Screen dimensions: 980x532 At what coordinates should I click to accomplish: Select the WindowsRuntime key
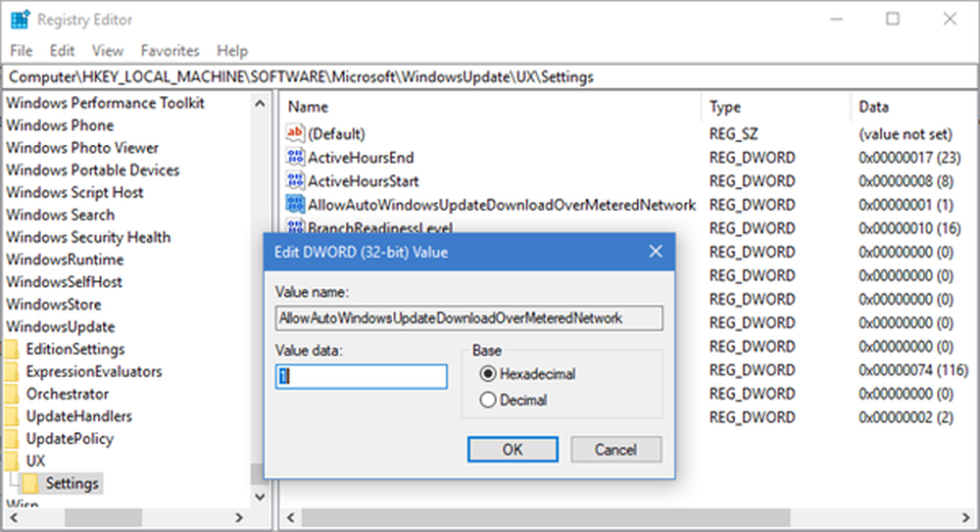click(65, 260)
